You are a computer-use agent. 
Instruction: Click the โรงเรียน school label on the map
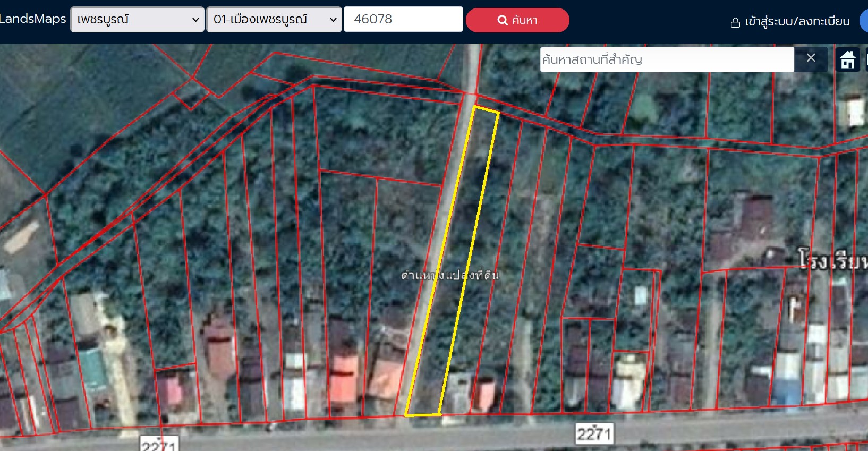point(833,260)
